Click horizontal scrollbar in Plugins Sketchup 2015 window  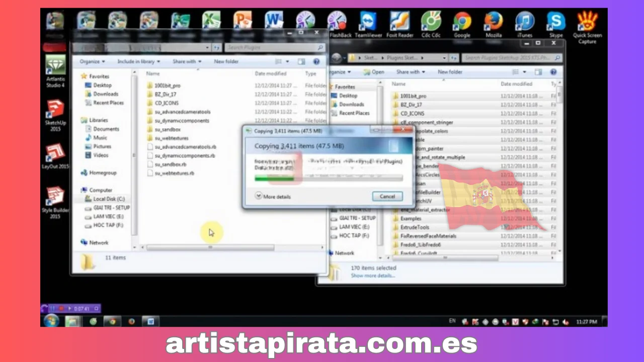[445, 258]
